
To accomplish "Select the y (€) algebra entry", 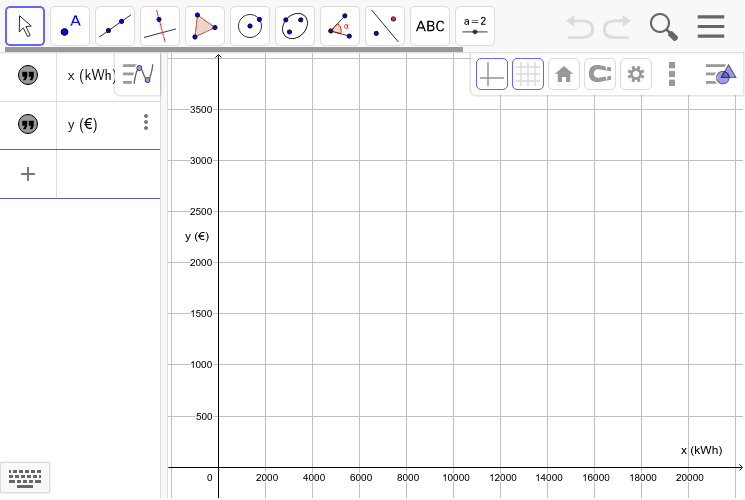I will pos(83,125).
